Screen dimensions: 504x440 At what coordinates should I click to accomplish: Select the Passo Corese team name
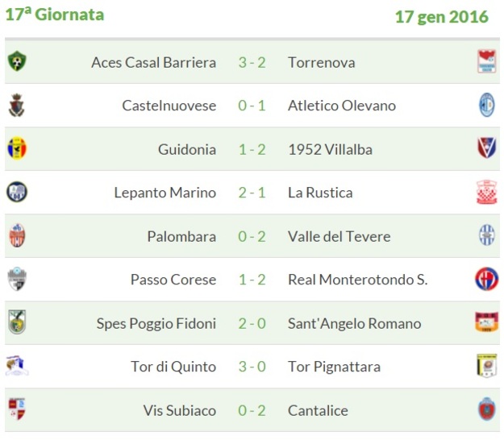(x=173, y=280)
